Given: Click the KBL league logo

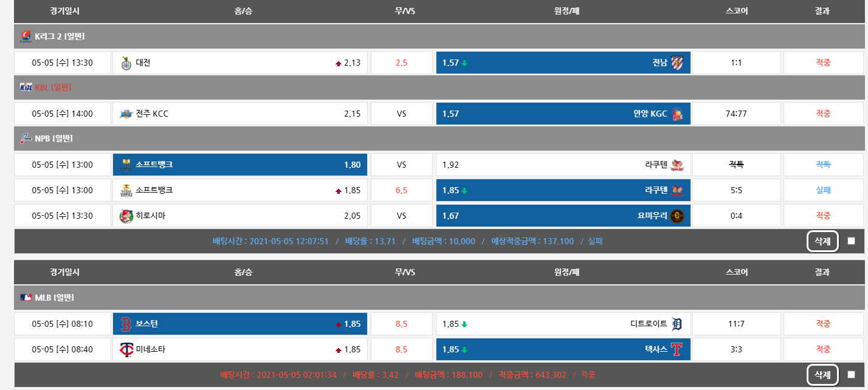Looking at the screenshot, I should pyautogui.click(x=26, y=87).
